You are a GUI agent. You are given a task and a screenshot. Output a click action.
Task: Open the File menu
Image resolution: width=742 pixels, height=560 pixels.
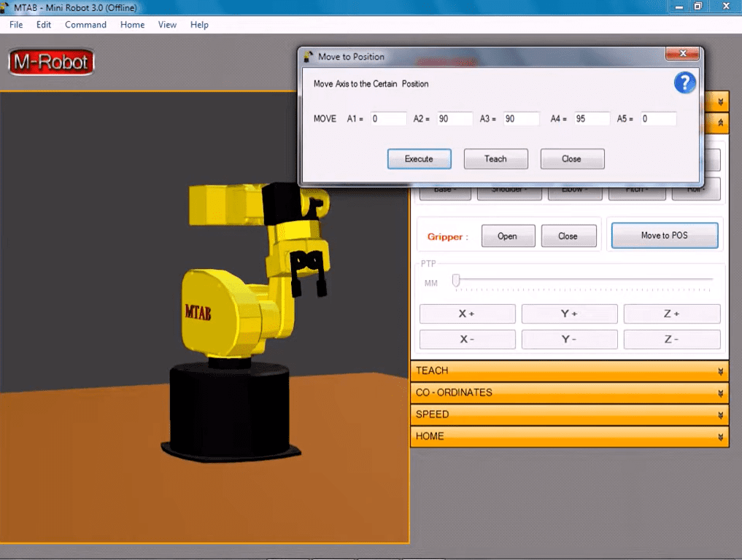tap(16, 25)
